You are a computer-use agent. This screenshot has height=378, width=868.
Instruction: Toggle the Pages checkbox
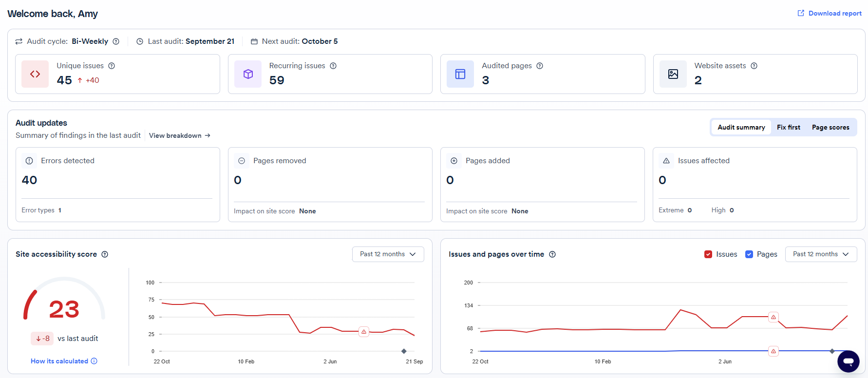tap(749, 254)
